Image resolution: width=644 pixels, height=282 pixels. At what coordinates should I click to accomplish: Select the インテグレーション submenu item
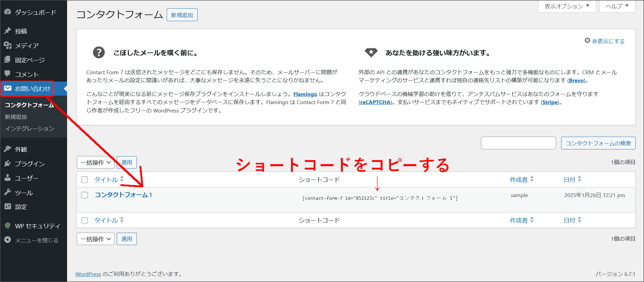[x=29, y=129]
